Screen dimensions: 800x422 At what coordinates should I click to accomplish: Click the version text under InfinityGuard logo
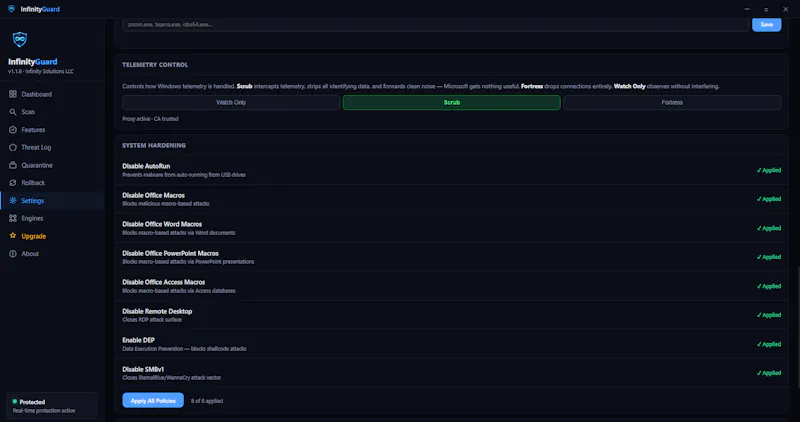click(41, 71)
